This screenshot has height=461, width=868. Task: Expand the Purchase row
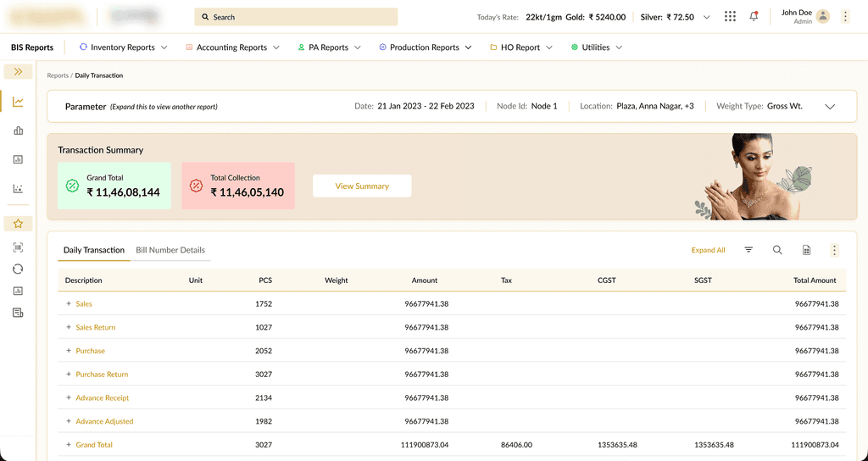(x=69, y=350)
